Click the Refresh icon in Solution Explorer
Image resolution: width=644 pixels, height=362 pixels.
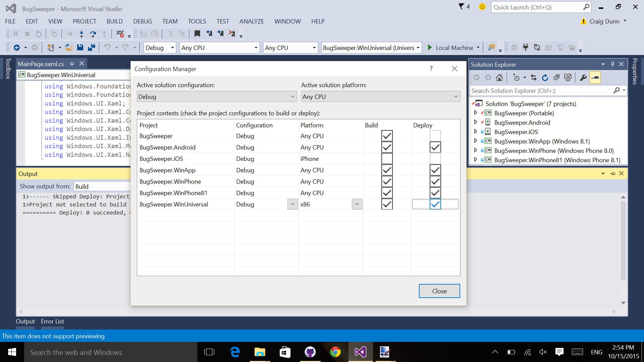(545, 78)
